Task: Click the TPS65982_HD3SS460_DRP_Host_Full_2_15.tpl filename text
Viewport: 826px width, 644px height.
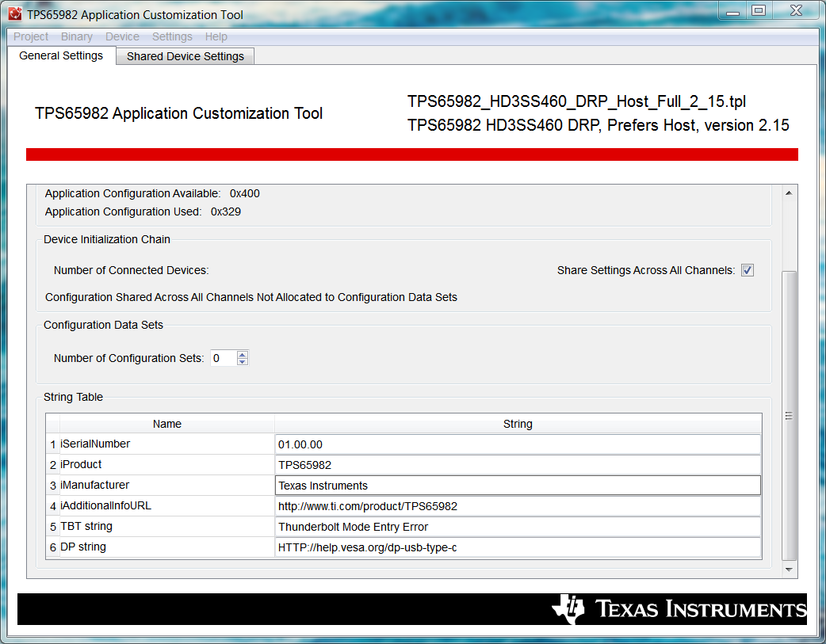Action: (576, 101)
